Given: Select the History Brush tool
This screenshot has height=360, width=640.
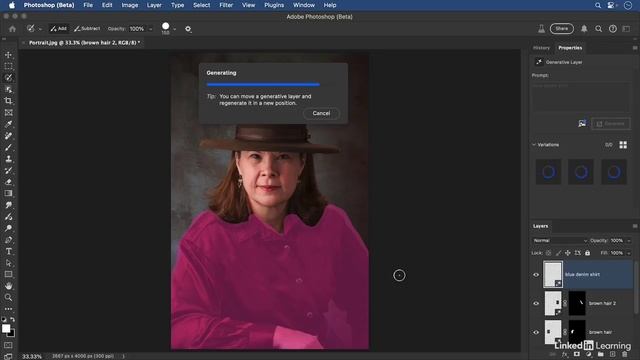Looking at the screenshot, I should pos(8,170).
